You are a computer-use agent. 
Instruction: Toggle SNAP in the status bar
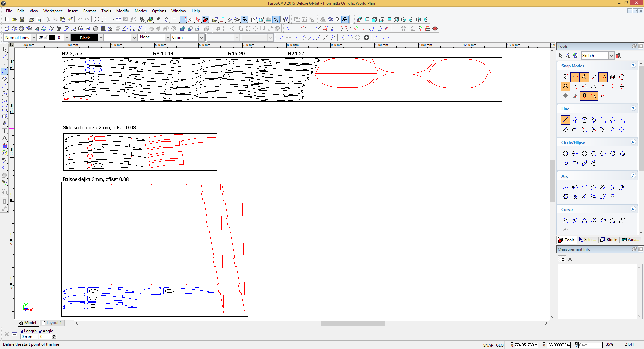tap(488, 345)
